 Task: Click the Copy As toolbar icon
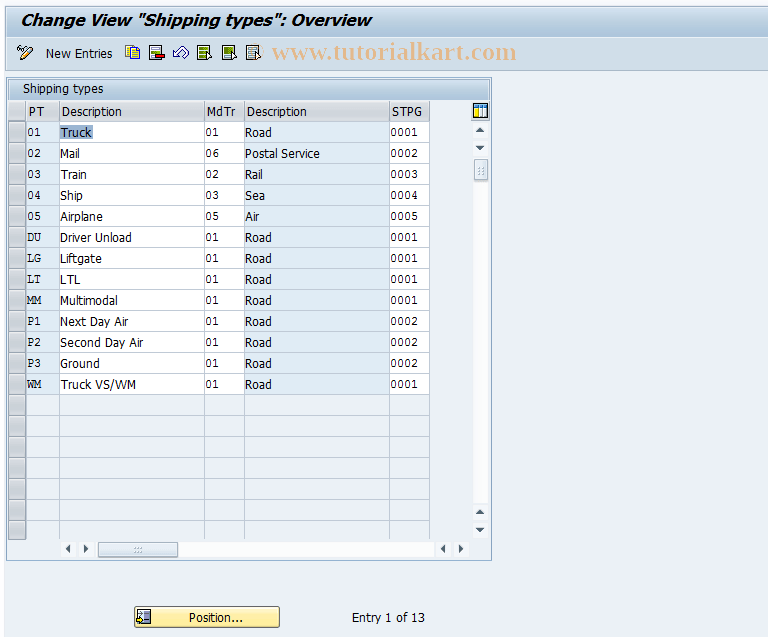tap(132, 52)
